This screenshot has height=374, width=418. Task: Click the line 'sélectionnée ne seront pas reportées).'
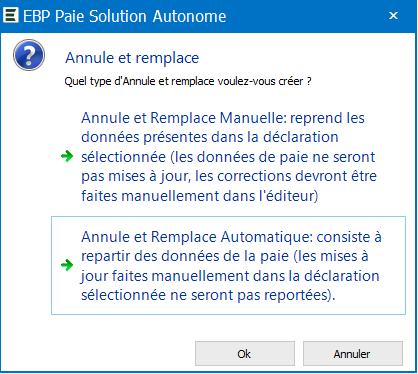[208, 295]
